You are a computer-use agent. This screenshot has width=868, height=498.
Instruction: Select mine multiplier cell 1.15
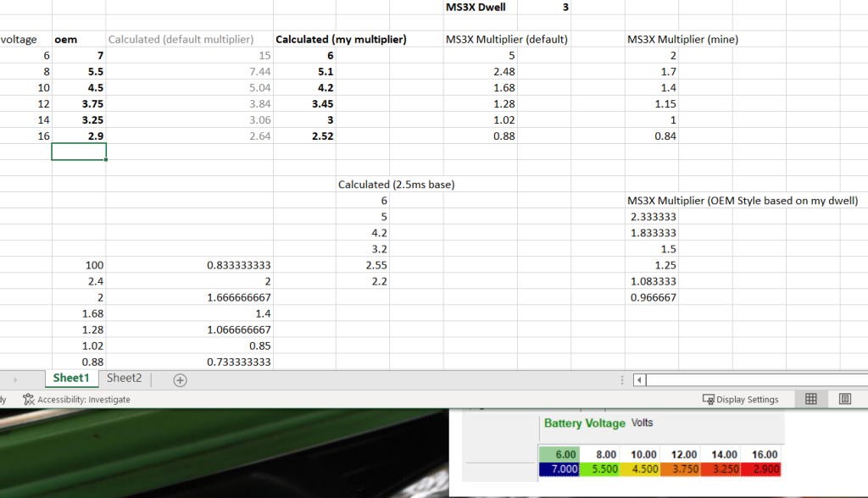point(652,103)
